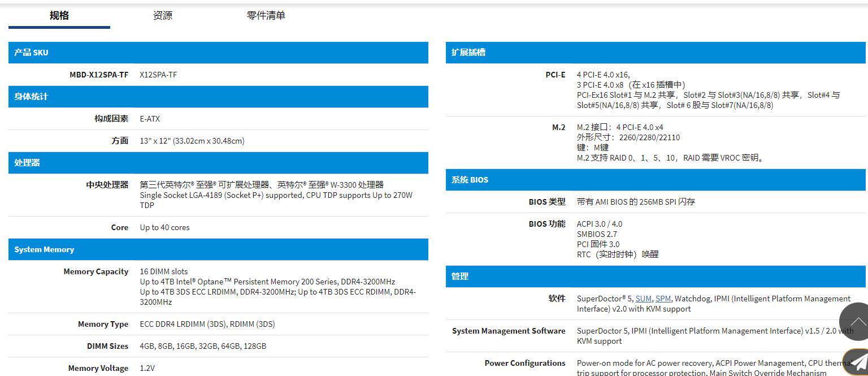Switch to the 规格 tab
Screen dimensions: 868x376
tap(59, 16)
